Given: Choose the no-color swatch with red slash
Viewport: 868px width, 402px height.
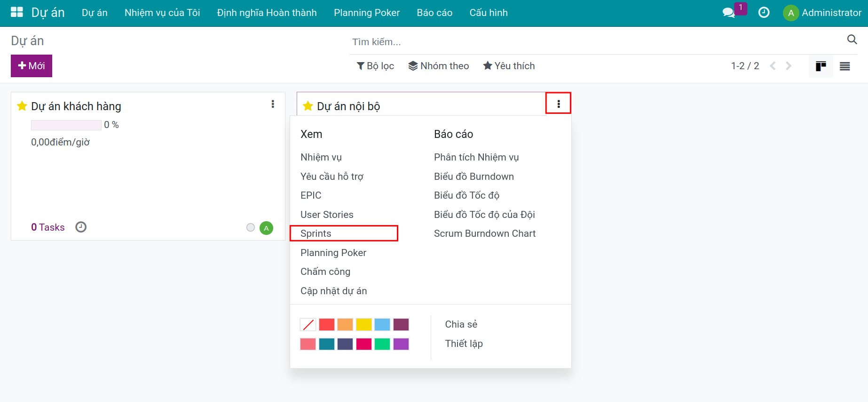Looking at the screenshot, I should (308, 325).
